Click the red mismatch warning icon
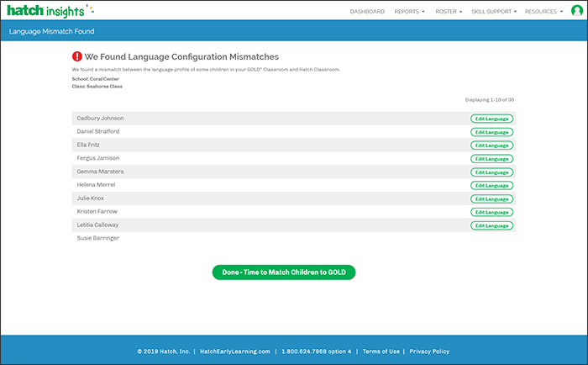 77,56
